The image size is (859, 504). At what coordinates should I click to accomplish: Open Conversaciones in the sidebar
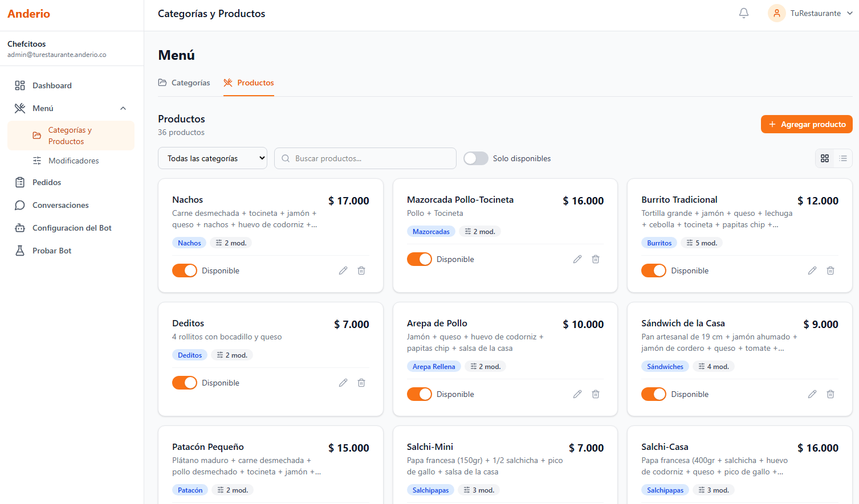click(71, 205)
